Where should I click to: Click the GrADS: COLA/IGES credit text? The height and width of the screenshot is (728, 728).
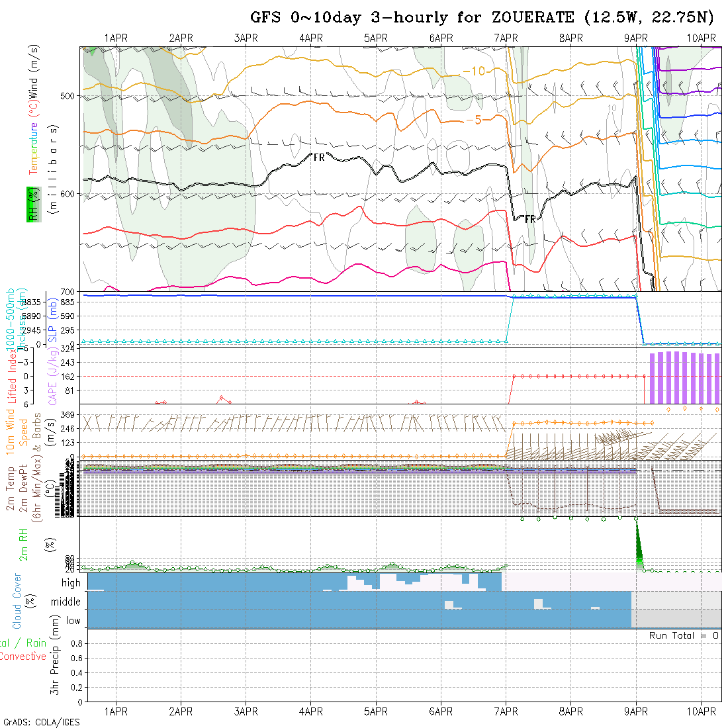(41, 723)
